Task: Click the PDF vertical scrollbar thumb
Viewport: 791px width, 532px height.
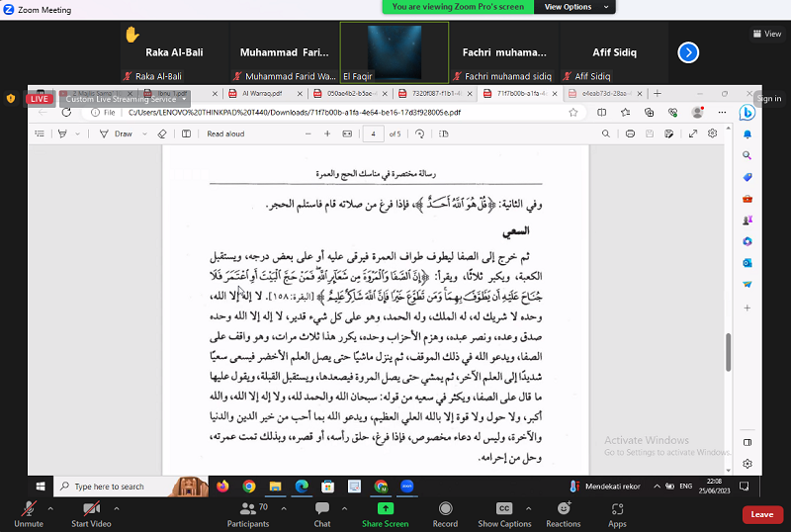Action: pos(728,352)
